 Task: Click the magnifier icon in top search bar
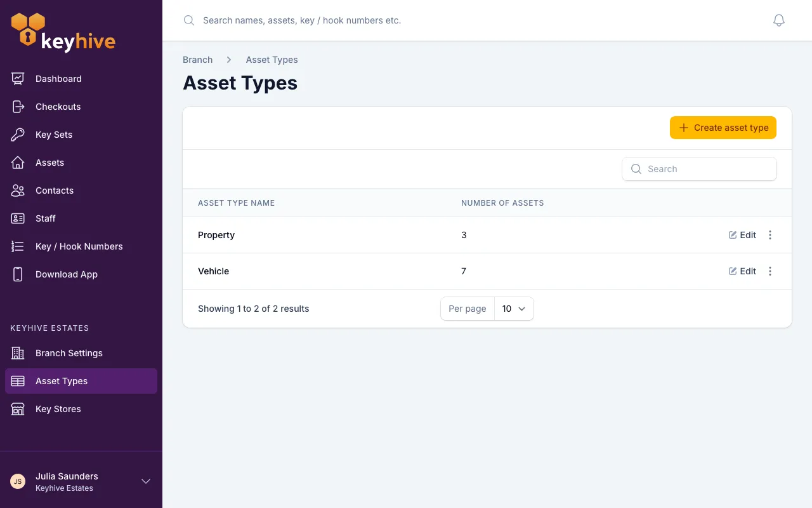click(188, 20)
